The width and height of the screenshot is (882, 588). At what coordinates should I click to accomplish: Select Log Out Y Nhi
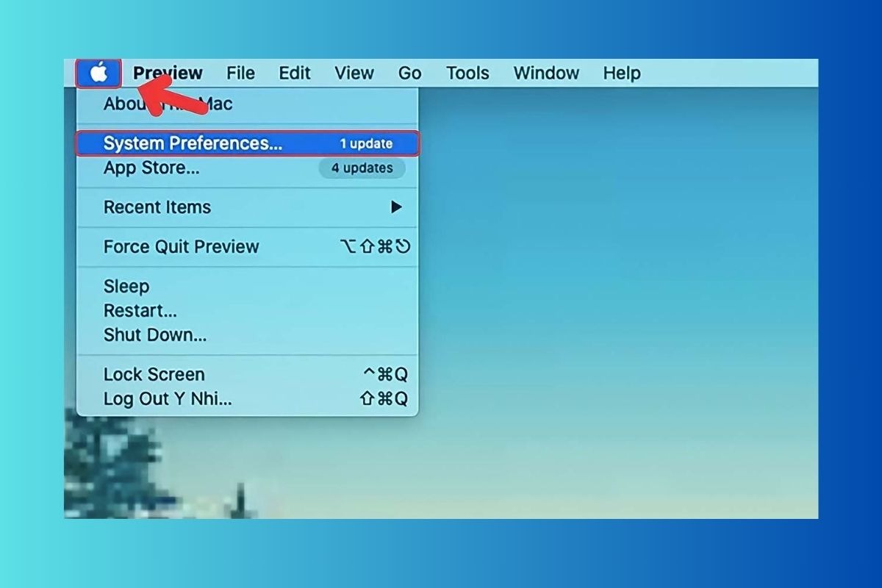point(248,399)
